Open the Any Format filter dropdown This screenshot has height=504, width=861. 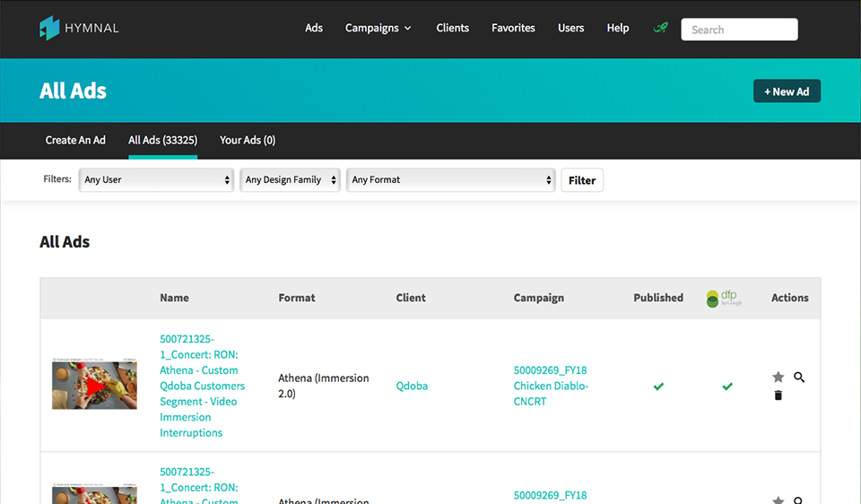451,180
